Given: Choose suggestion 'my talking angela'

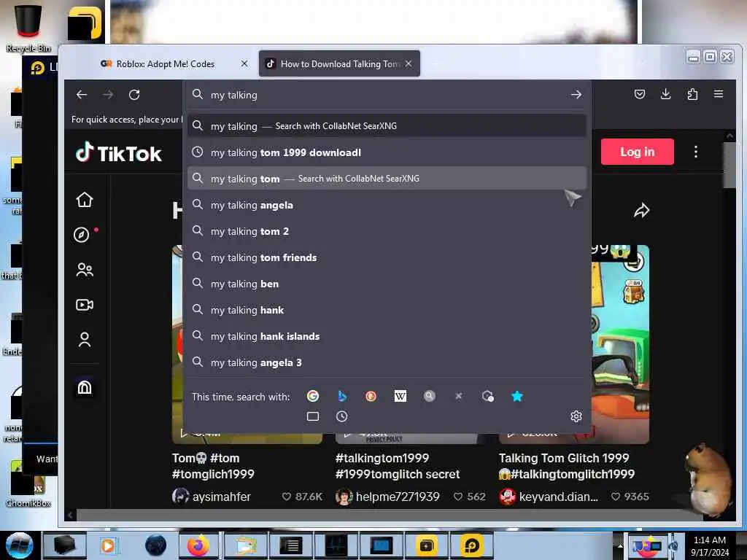Looking at the screenshot, I should [x=387, y=205].
